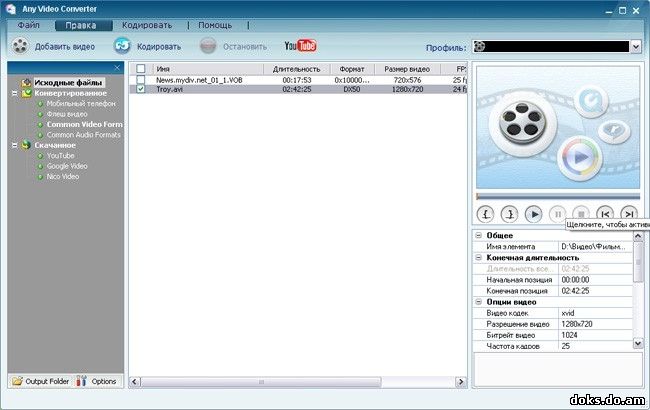
Task: Click the file list horizontal scrollbar thumb
Action: coord(261,382)
